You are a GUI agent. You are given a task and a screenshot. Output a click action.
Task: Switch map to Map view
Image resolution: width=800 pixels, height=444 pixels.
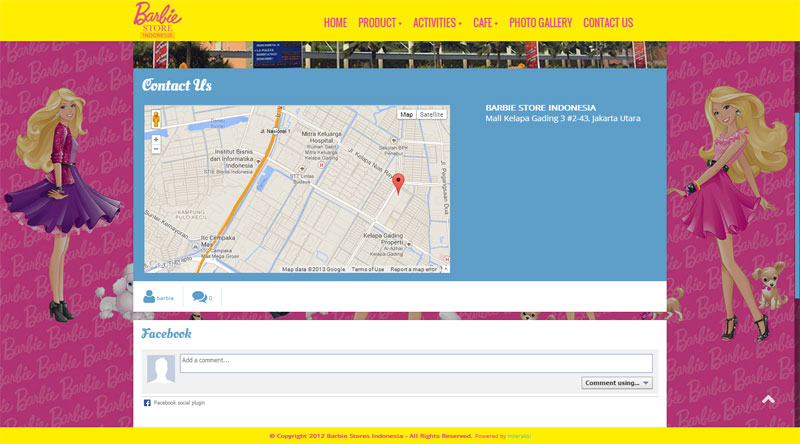coord(407,115)
